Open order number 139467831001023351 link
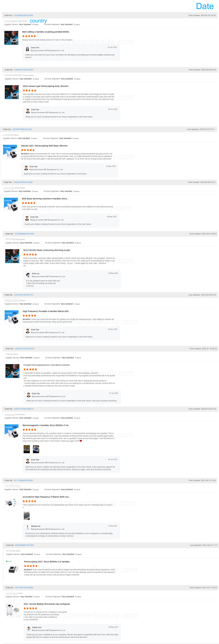This screenshot has width=219, height=644. pyautogui.click(x=24, y=70)
